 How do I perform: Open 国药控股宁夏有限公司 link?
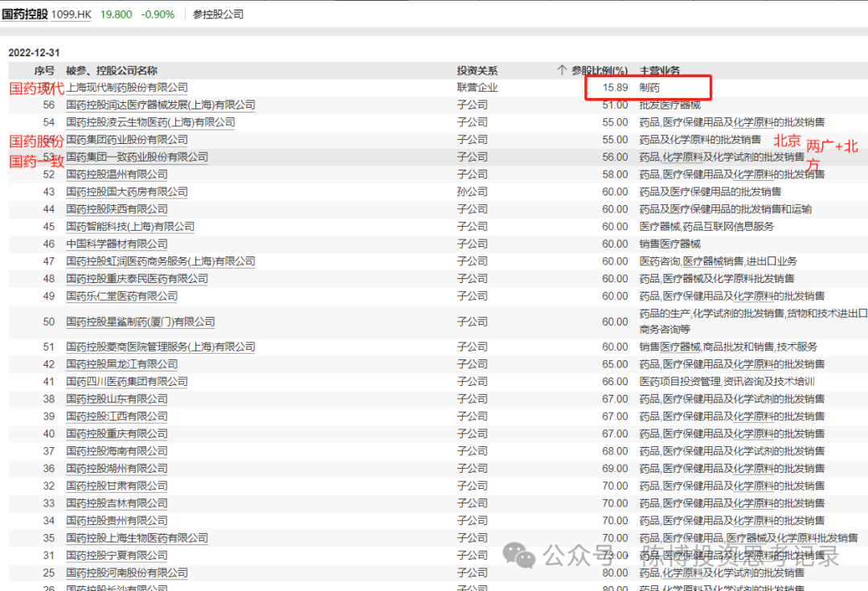click(117, 555)
